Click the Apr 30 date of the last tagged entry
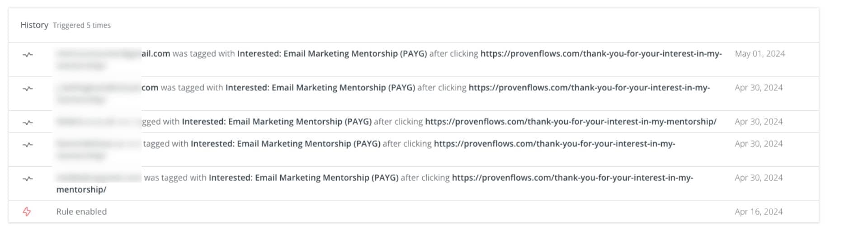This screenshot has height=226, width=868. click(759, 178)
